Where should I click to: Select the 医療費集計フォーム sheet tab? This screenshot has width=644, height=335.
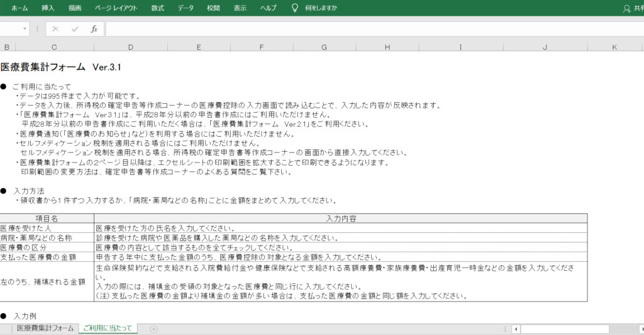coord(45,329)
